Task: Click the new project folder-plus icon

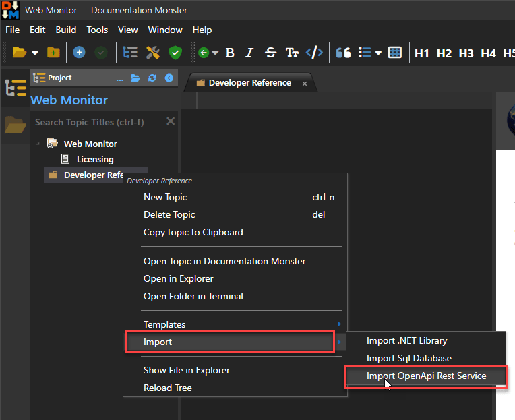Action: pos(53,53)
